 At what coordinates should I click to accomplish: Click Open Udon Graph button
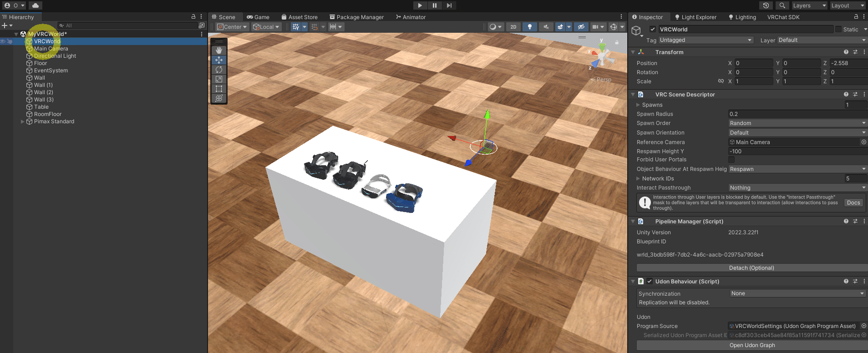(752, 345)
